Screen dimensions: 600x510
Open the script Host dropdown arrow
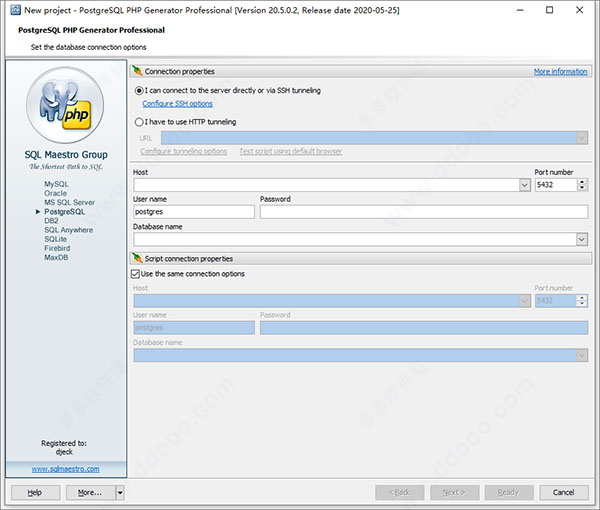click(x=525, y=301)
